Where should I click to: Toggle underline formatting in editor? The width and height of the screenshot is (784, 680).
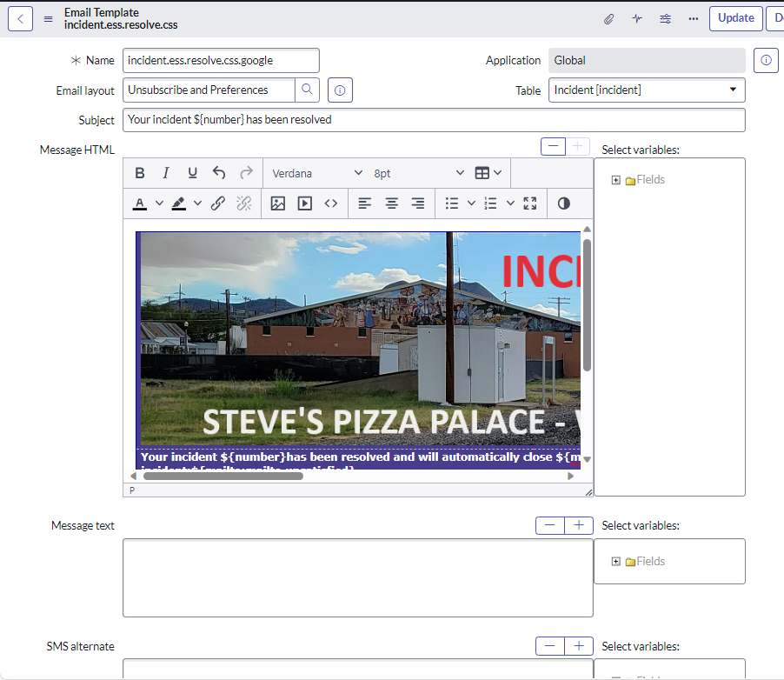click(192, 173)
